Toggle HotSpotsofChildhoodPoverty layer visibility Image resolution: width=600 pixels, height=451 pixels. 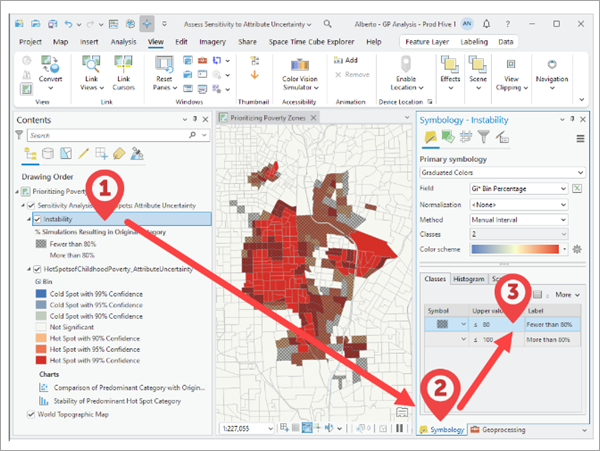[x=38, y=270]
